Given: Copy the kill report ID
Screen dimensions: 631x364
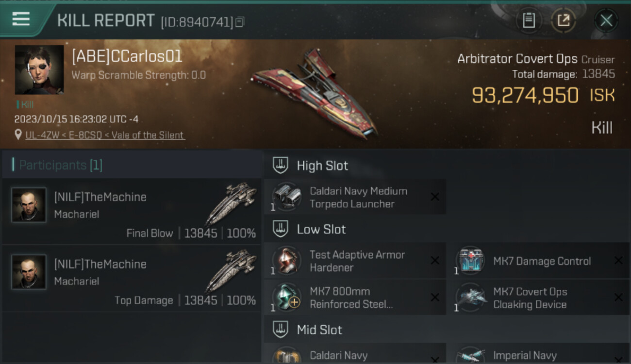Looking at the screenshot, I should [240, 22].
